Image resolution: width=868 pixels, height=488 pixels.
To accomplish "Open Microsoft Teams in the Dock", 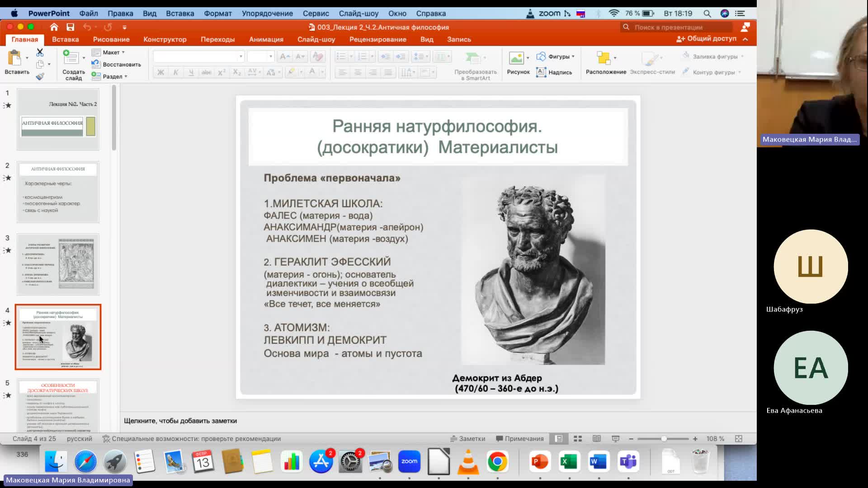I will [x=628, y=461].
